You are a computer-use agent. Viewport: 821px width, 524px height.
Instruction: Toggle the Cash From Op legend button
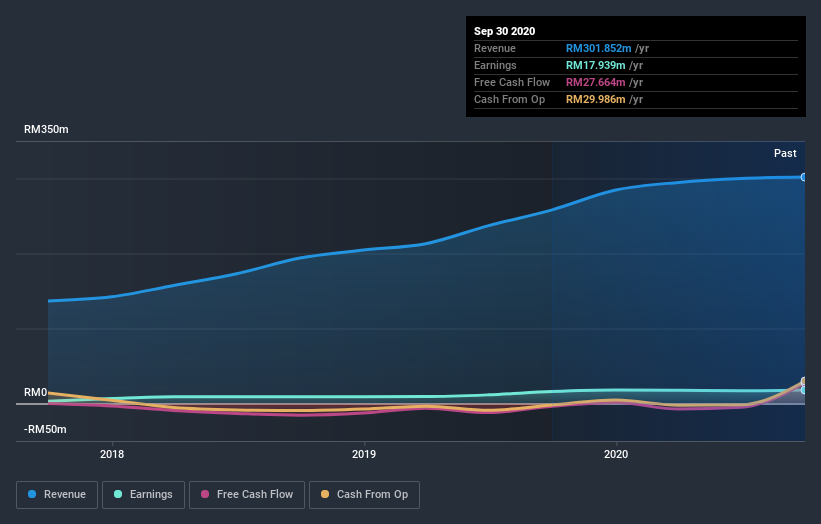coord(364,495)
